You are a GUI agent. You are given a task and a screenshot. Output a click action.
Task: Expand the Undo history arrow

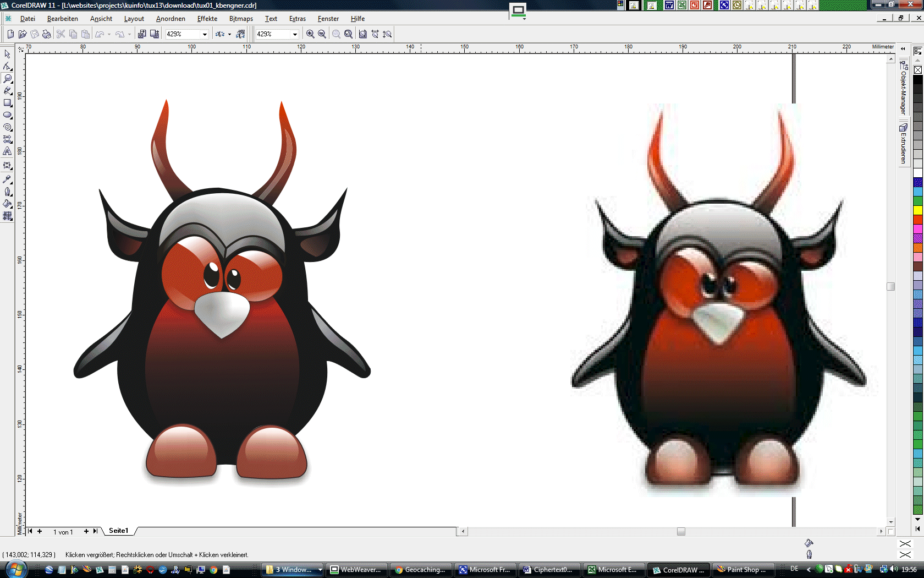click(x=109, y=34)
